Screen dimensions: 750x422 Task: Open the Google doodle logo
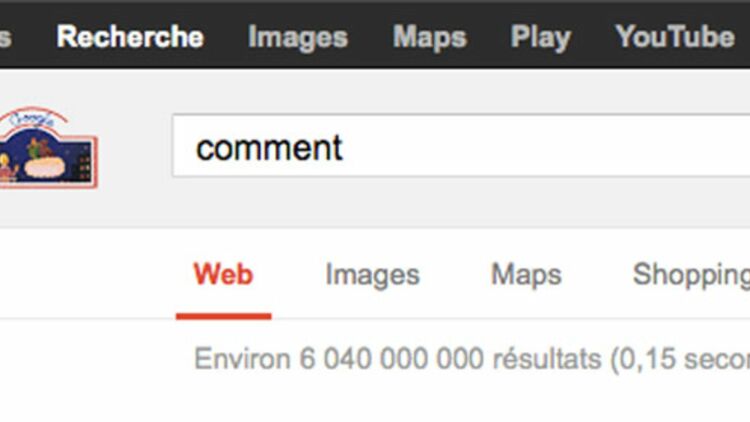[48, 147]
